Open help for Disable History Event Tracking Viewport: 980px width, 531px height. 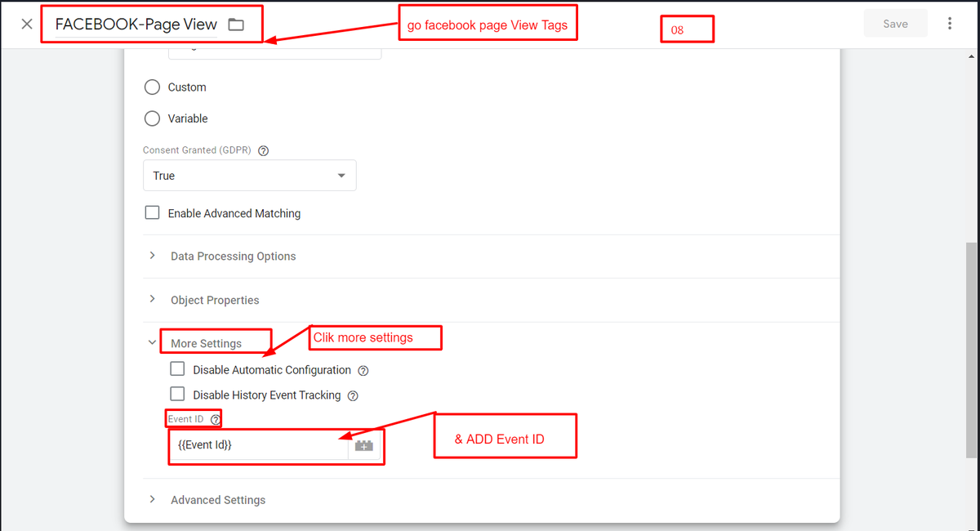[x=353, y=395]
